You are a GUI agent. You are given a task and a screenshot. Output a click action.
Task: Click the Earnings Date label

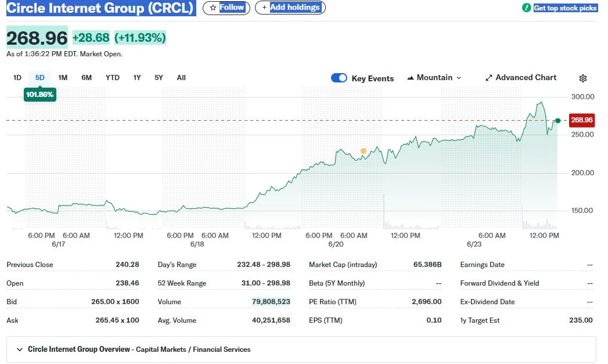tap(482, 265)
